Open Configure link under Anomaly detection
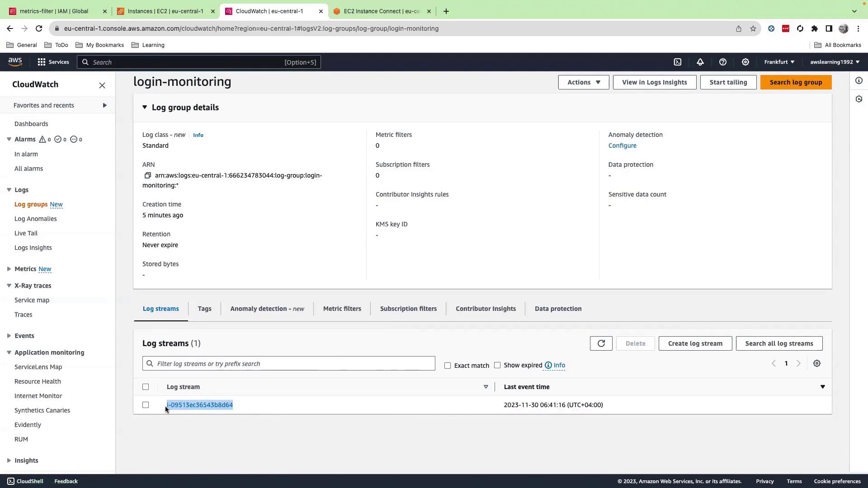 (622, 145)
